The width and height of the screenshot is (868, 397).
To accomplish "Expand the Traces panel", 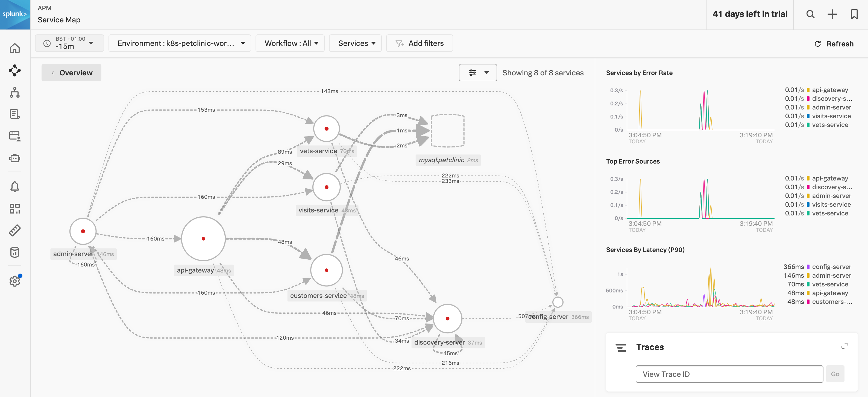I will point(844,346).
